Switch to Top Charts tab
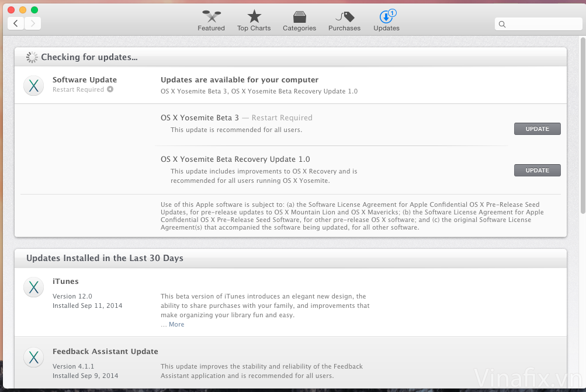The image size is (586, 392). 254,21
